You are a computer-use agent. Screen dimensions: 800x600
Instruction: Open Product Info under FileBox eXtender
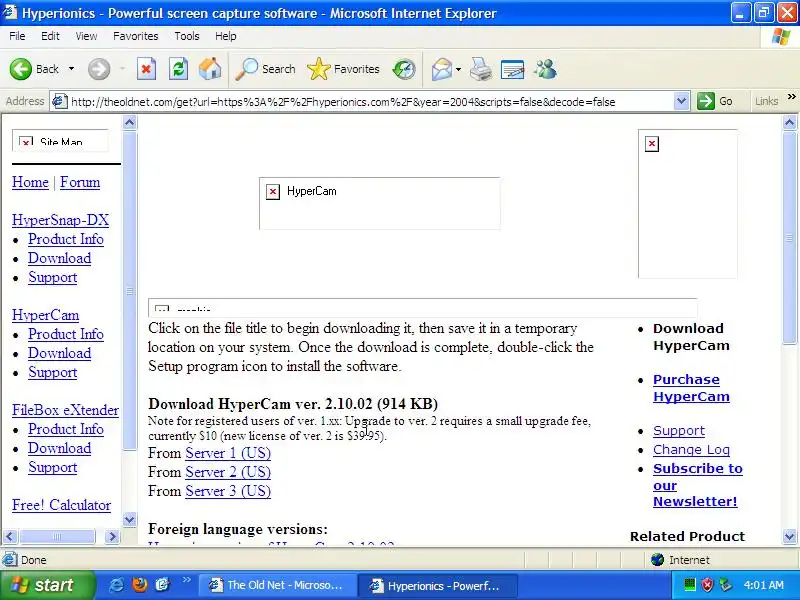[66, 429]
